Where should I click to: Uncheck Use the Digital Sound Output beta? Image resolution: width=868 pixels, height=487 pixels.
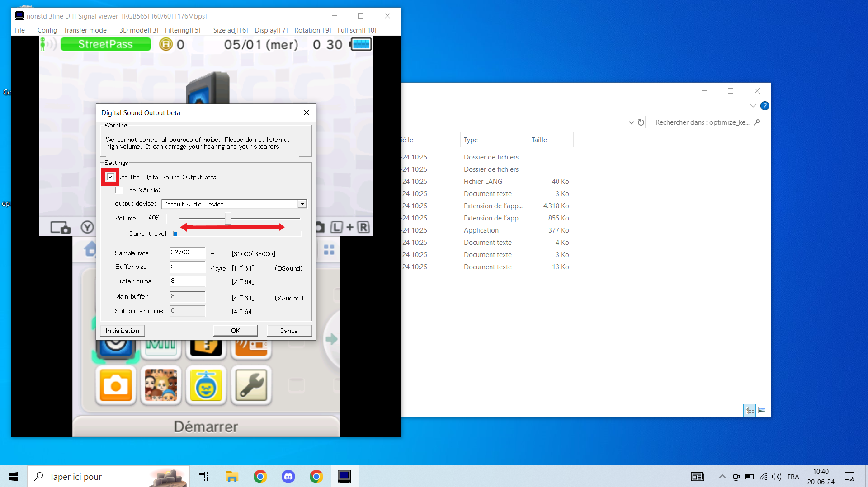pos(110,177)
